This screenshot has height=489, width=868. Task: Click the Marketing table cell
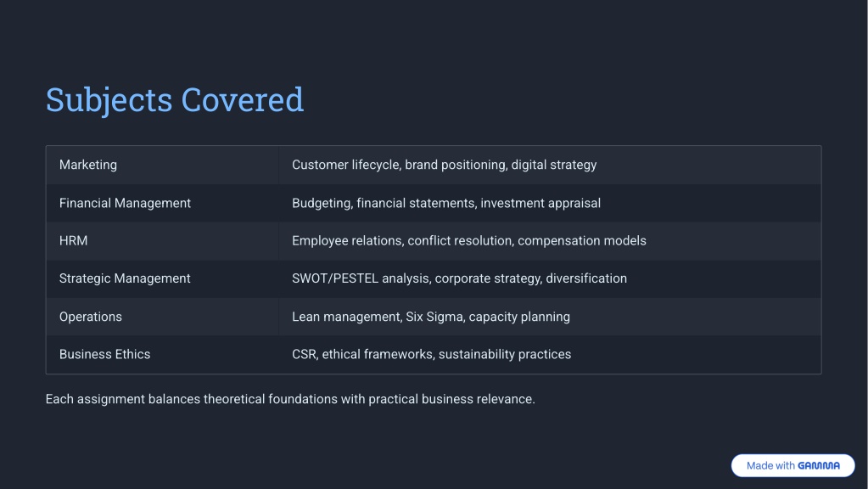(x=162, y=165)
